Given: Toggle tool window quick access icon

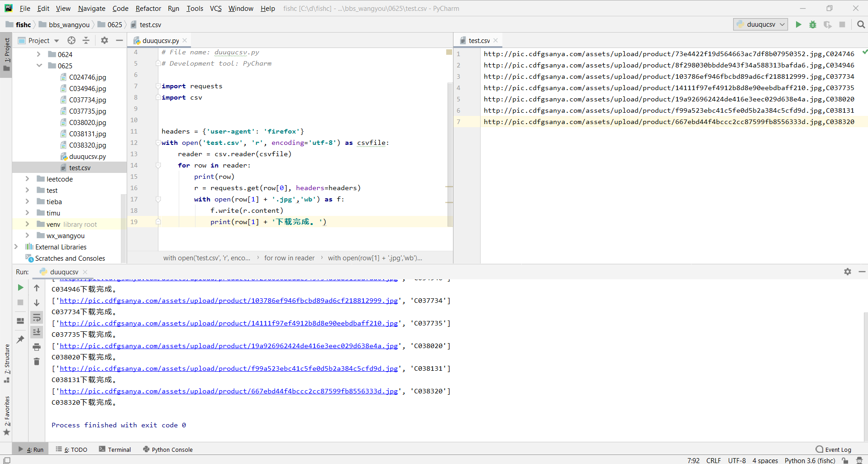Looking at the screenshot, I should pos(7,460).
